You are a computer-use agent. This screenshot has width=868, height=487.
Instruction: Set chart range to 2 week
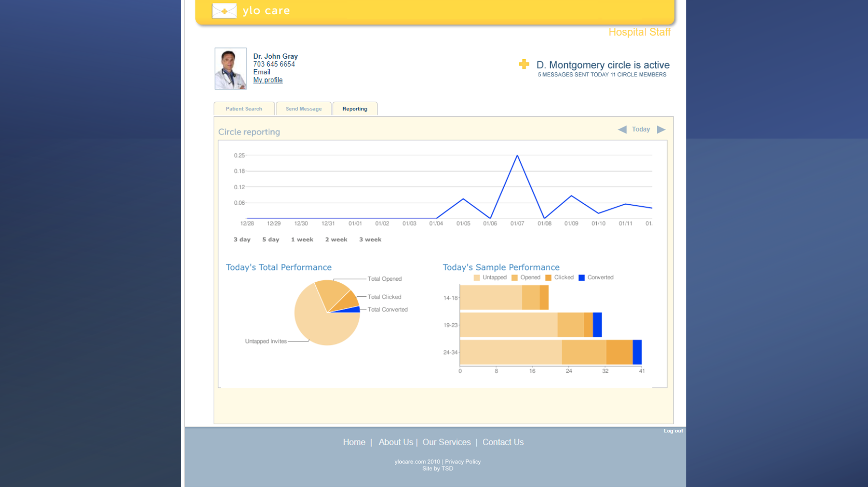click(336, 240)
